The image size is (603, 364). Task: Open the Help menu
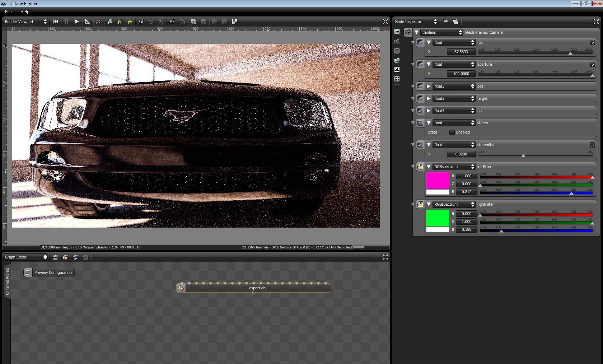tap(25, 12)
